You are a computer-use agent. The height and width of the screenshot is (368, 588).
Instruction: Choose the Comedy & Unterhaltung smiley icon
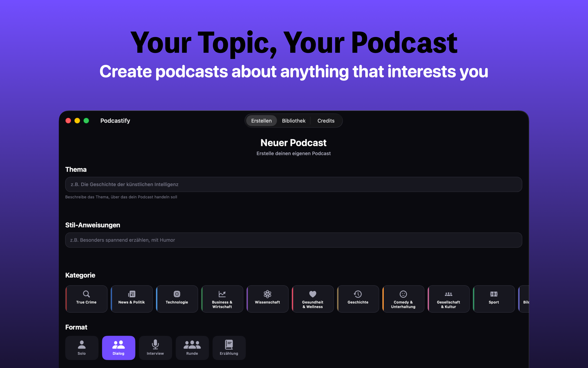point(403,294)
